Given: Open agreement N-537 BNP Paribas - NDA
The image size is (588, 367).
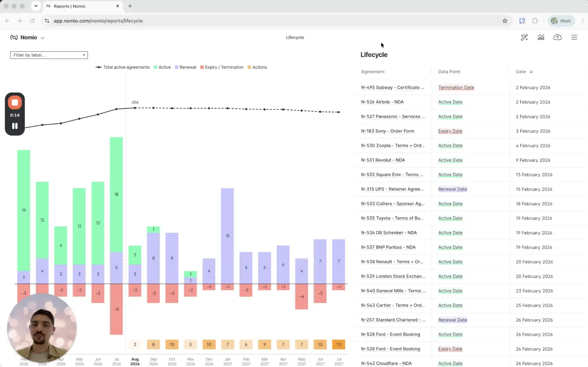Looking at the screenshot, I should [388, 247].
